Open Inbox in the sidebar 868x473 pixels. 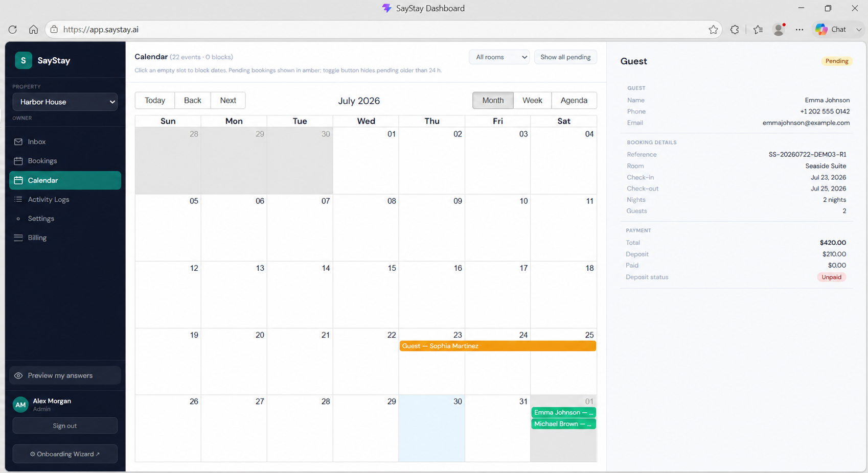click(x=65, y=141)
